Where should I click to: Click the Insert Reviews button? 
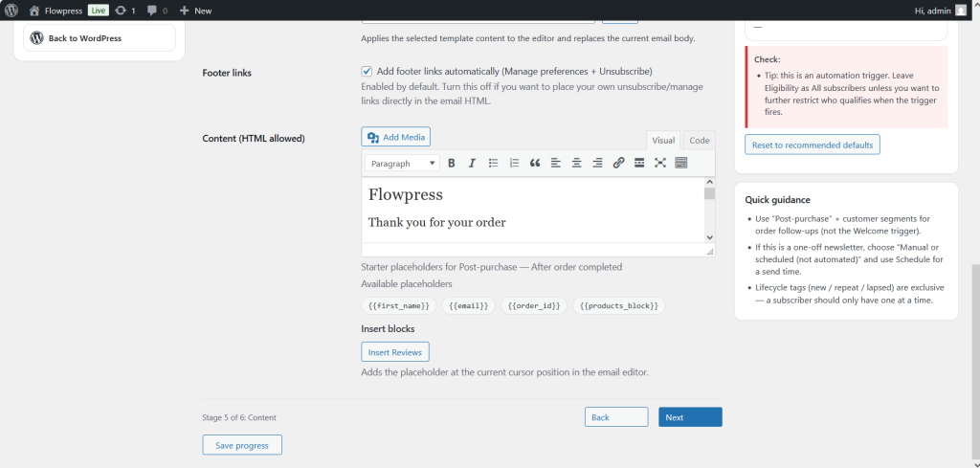[x=395, y=352]
